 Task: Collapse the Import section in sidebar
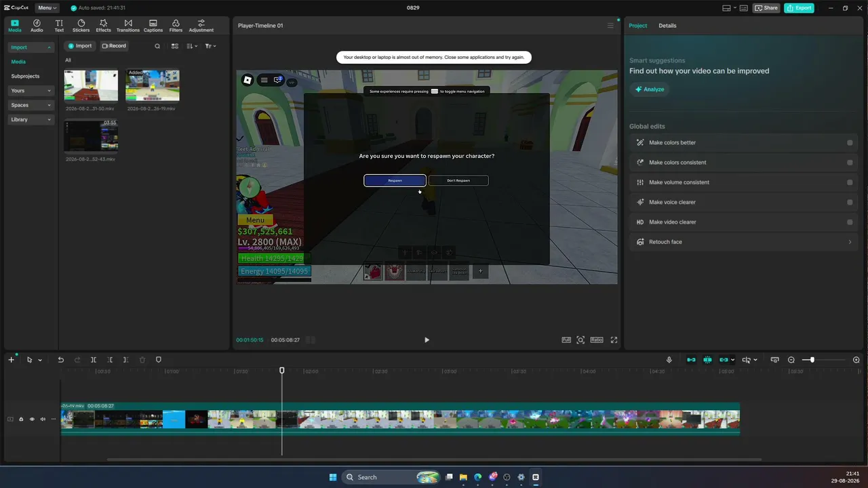[x=49, y=47]
